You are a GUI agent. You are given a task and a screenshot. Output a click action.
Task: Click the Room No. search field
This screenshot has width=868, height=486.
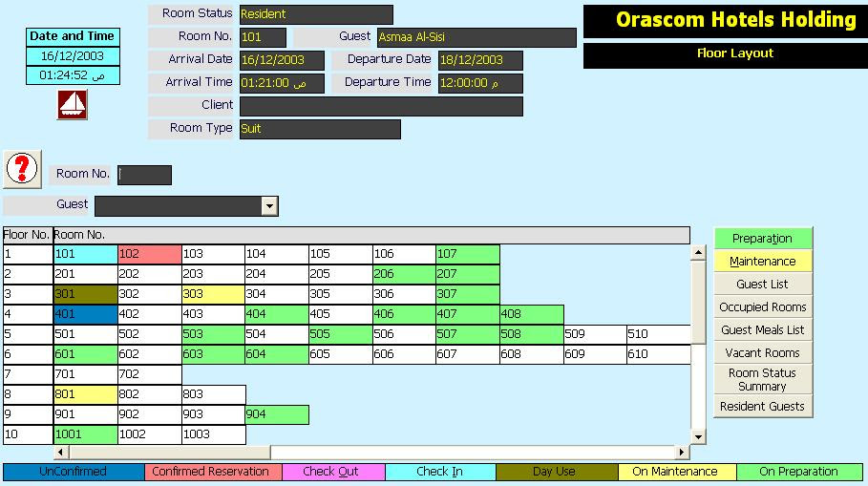[x=144, y=175]
